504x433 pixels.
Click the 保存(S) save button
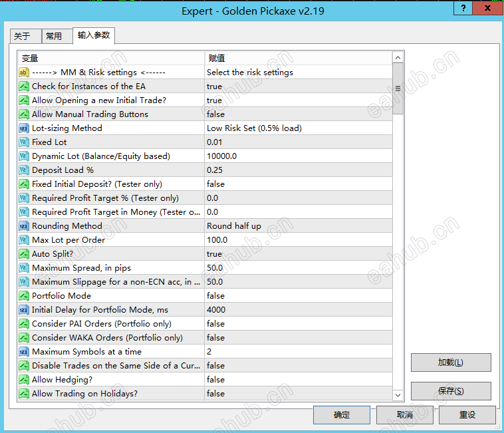(451, 391)
